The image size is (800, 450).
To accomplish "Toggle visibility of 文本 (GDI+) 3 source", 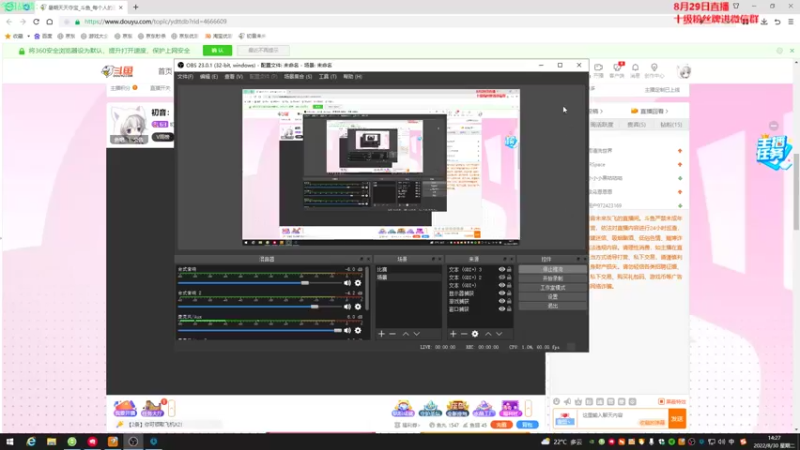I will 502,269.
